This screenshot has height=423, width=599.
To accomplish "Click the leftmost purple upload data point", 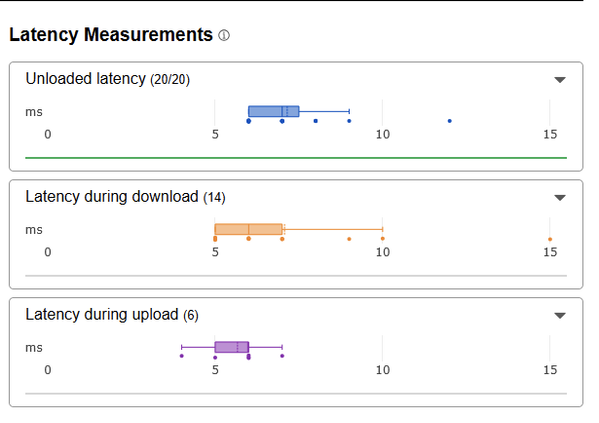I will pos(181,356).
